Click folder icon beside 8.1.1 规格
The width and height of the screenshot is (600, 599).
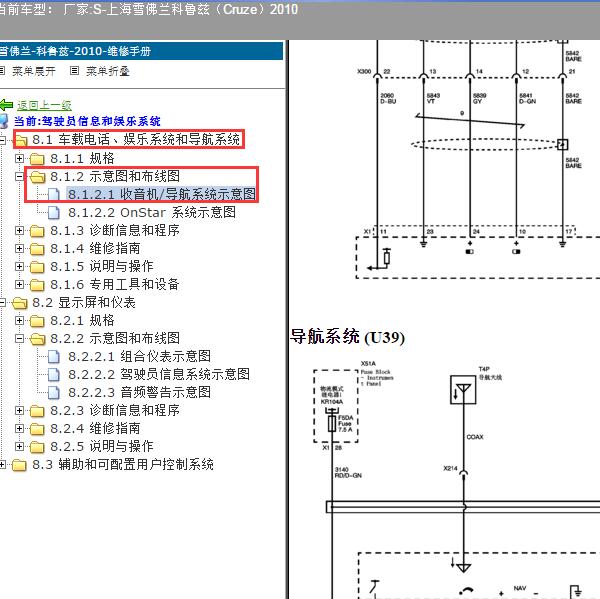point(37,158)
